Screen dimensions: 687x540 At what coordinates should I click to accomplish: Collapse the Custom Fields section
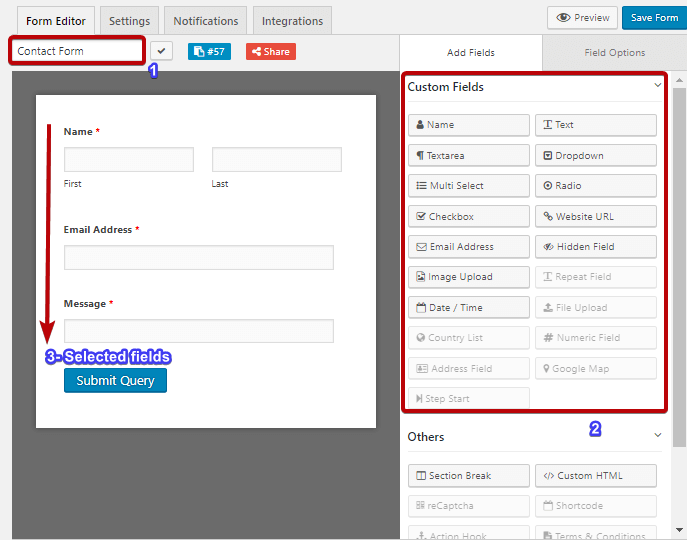coord(658,85)
